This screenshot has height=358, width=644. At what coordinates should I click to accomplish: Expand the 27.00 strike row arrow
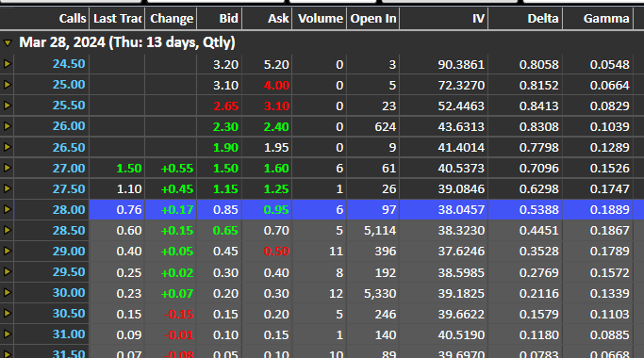coord(7,168)
